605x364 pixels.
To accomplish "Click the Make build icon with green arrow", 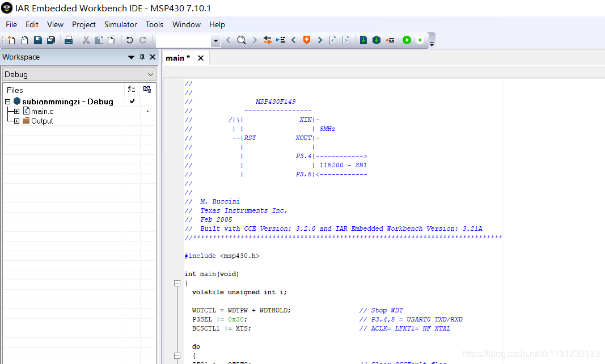I will [376, 40].
